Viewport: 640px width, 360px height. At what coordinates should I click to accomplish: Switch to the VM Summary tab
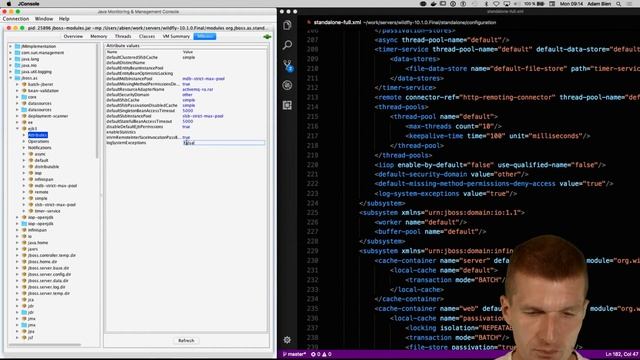pyautogui.click(x=176, y=37)
